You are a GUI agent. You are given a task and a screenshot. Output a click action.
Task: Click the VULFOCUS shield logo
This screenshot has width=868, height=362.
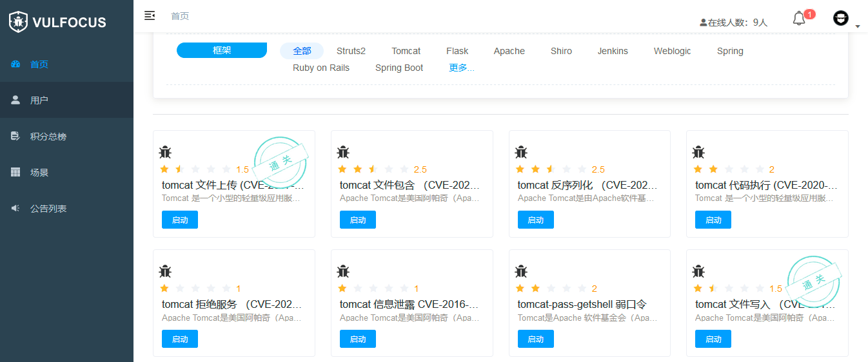click(x=18, y=22)
